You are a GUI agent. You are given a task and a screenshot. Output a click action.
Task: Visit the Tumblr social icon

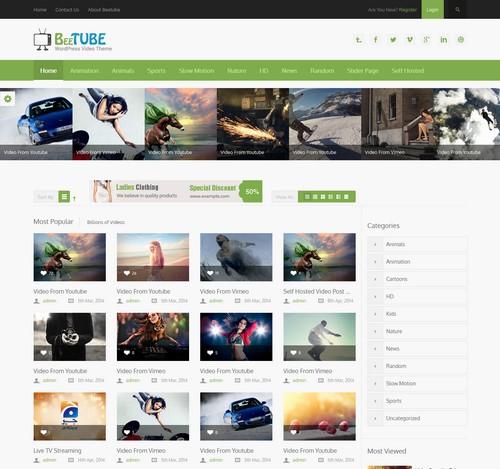point(359,40)
